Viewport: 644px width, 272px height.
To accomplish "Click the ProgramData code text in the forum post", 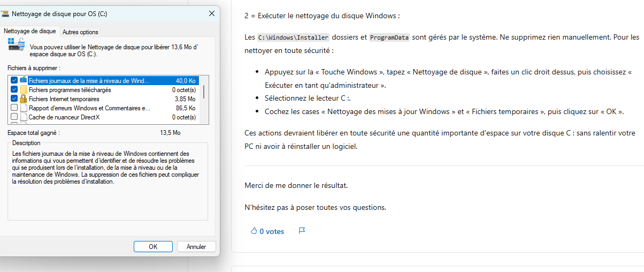I will [389, 37].
